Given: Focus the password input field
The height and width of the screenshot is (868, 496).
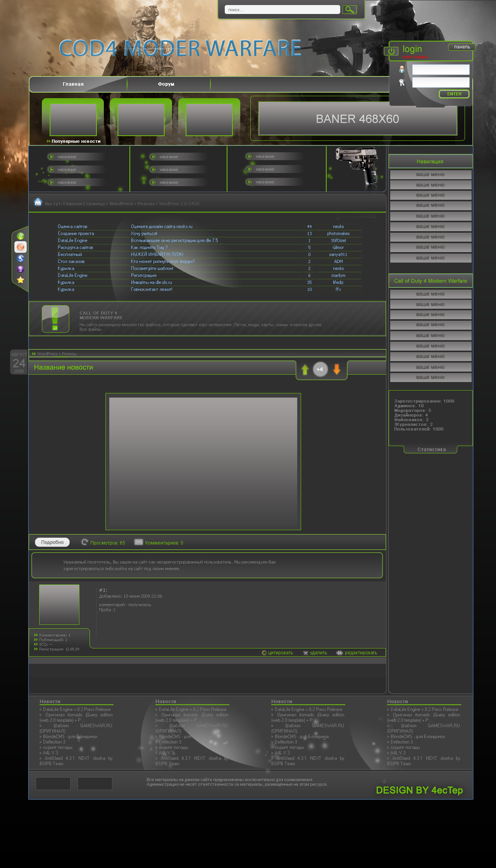Looking at the screenshot, I should click(441, 82).
